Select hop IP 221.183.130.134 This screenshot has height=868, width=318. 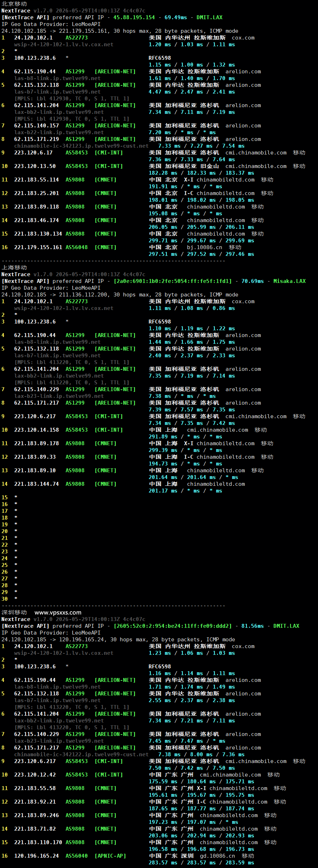click(x=38, y=233)
